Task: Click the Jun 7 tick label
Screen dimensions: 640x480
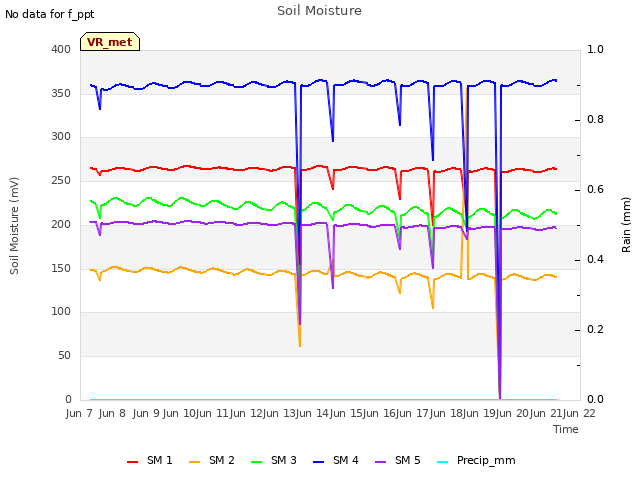Action: (x=79, y=413)
